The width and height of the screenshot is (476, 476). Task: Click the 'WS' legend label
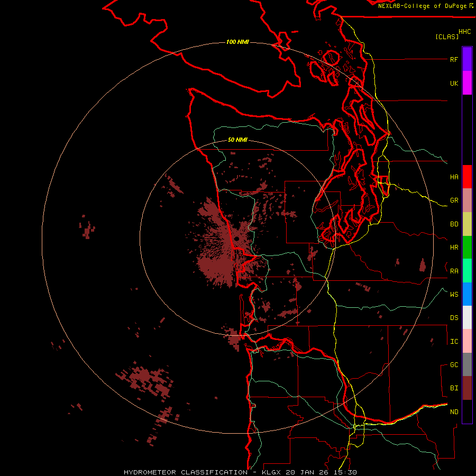pos(454,295)
